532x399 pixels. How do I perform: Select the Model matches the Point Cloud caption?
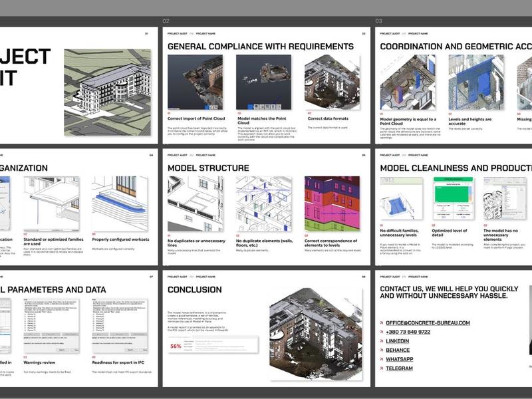(262, 120)
